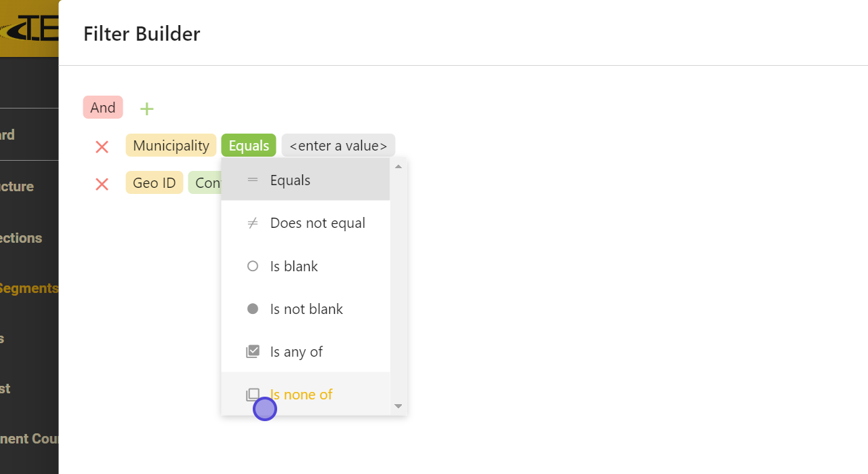Image resolution: width=868 pixels, height=474 pixels.
Task: Click the Is none of icon
Action: pos(253,395)
